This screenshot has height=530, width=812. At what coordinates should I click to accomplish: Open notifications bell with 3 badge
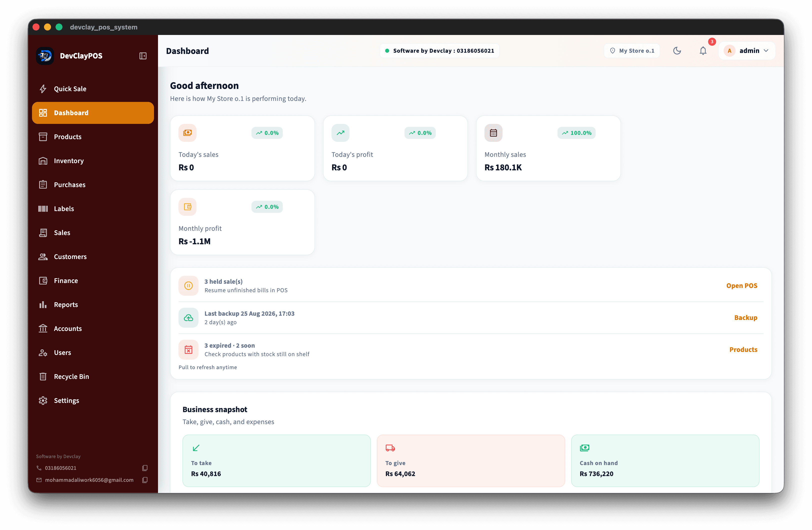(703, 51)
